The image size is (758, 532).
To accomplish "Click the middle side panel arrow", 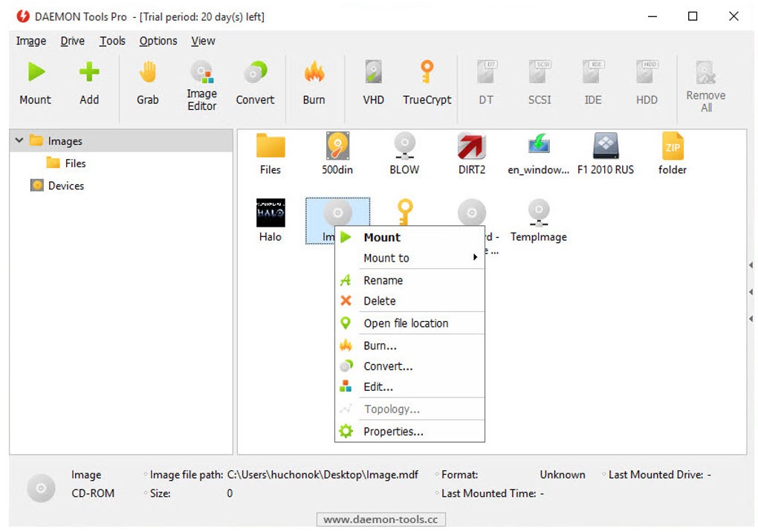I will coord(751,292).
